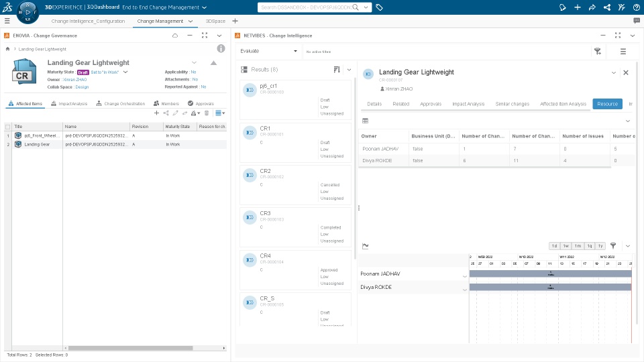The height and width of the screenshot is (362, 644).
Task: Select the 1y timeline range
Action: coord(600,246)
